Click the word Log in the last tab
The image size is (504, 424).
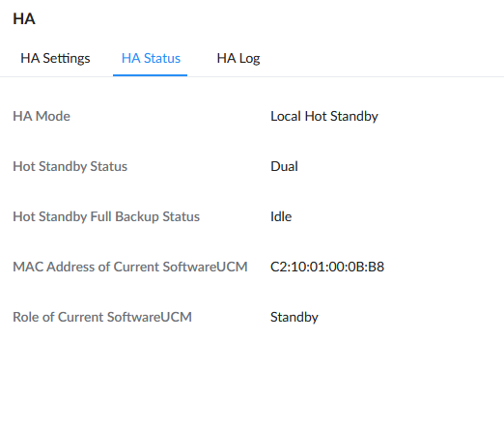[249, 59]
